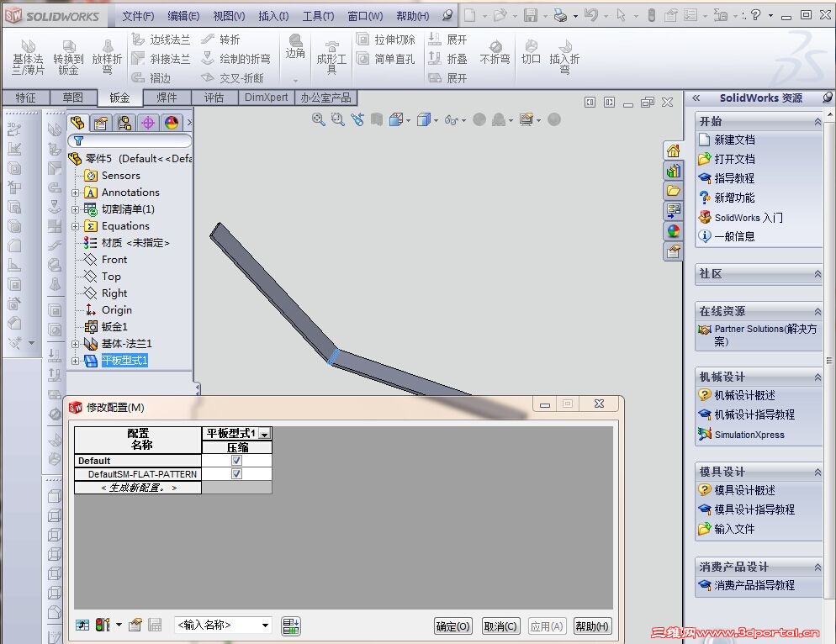Click the DimXpertManager crosshair tab icon
This screenshot has height=644, width=836.
click(x=148, y=124)
